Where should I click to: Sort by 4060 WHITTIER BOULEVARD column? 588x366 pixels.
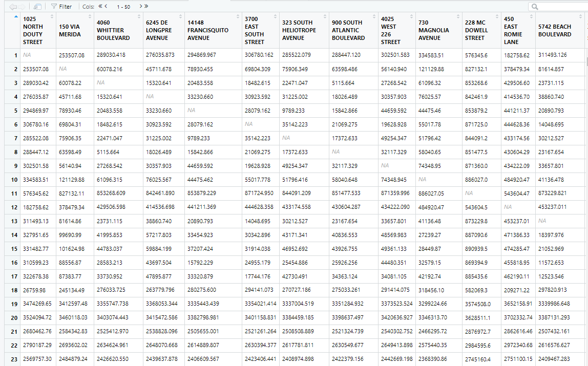139,17
